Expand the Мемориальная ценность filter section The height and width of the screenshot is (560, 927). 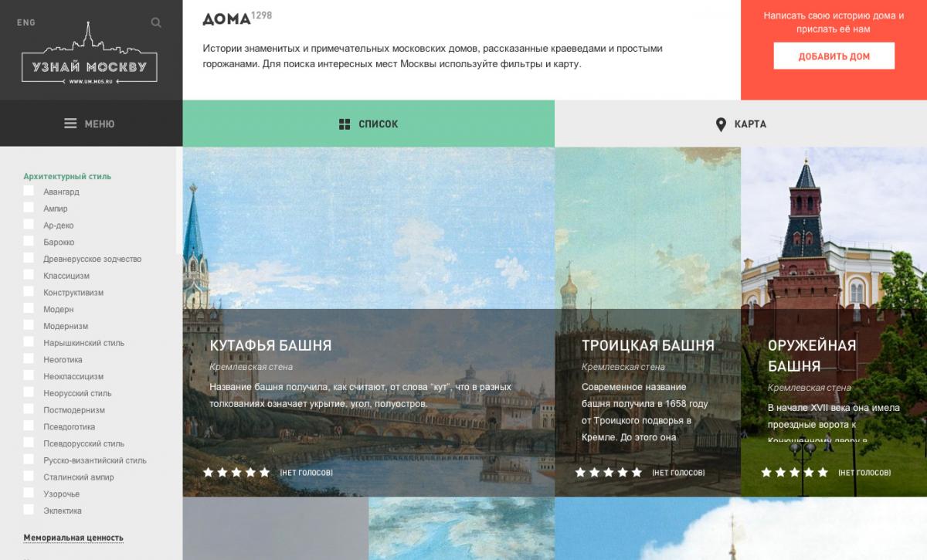(73, 538)
